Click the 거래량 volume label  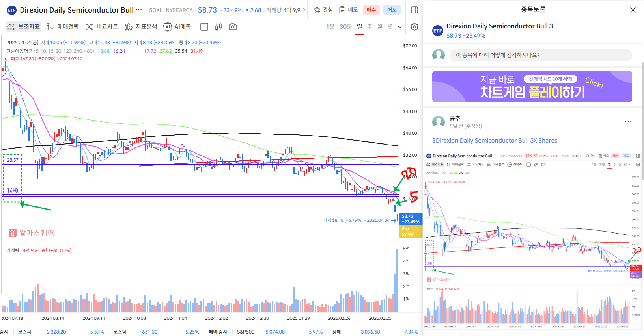click(13, 250)
